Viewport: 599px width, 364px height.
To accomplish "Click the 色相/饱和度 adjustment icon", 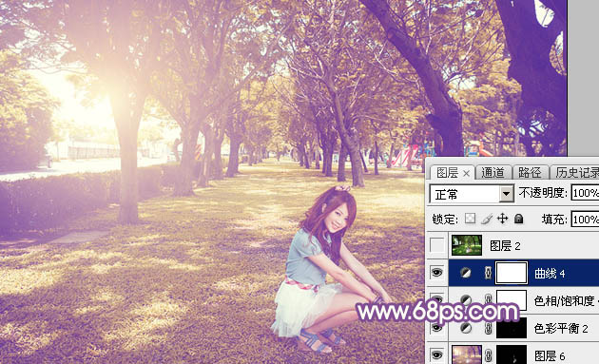I will 465,300.
